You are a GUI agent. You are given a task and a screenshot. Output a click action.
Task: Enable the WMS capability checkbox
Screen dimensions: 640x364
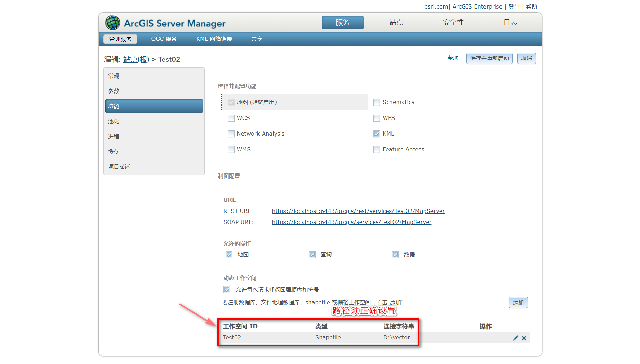231,150
